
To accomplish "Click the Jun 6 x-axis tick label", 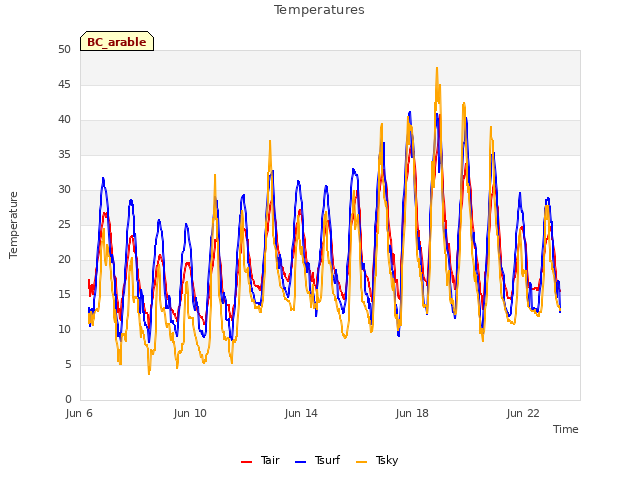I will (79, 413).
